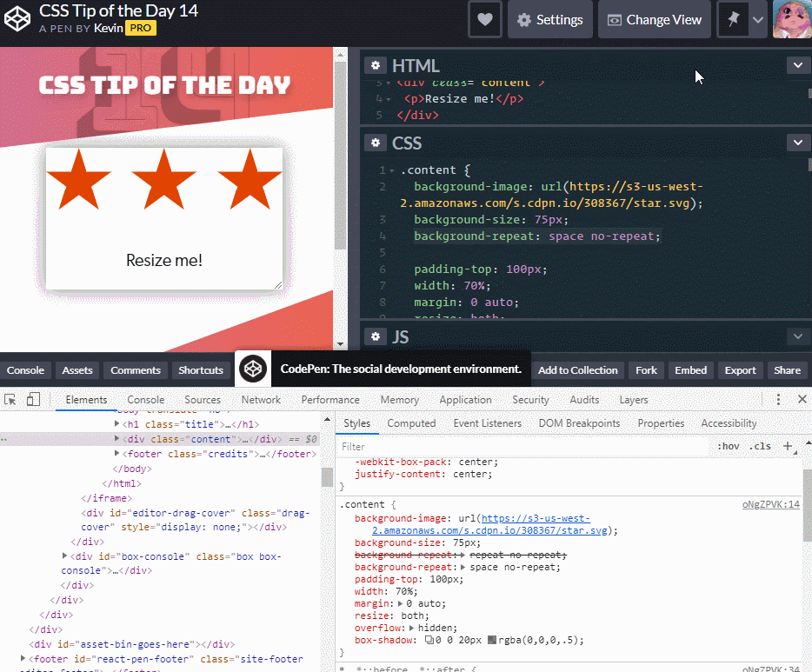
Task: Open the dropdown next to the pin icon
Action: coord(757,20)
